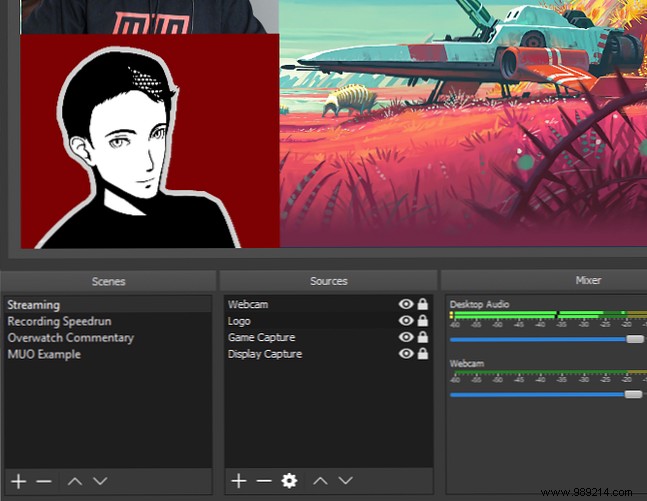Click the Webcam label in Mixer
647x501 pixels.
tap(467, 364)
